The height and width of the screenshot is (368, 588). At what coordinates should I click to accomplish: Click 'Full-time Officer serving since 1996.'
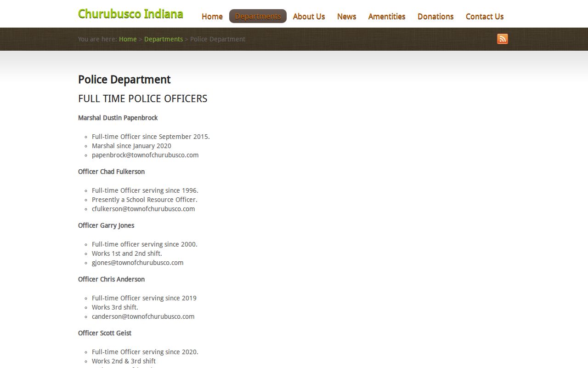pyautogui.click(x=145, y=190)
